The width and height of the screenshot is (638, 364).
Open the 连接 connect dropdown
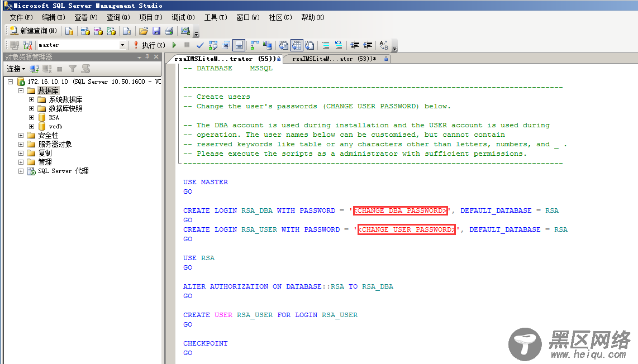pyautogui.click(x=16, y=69)
